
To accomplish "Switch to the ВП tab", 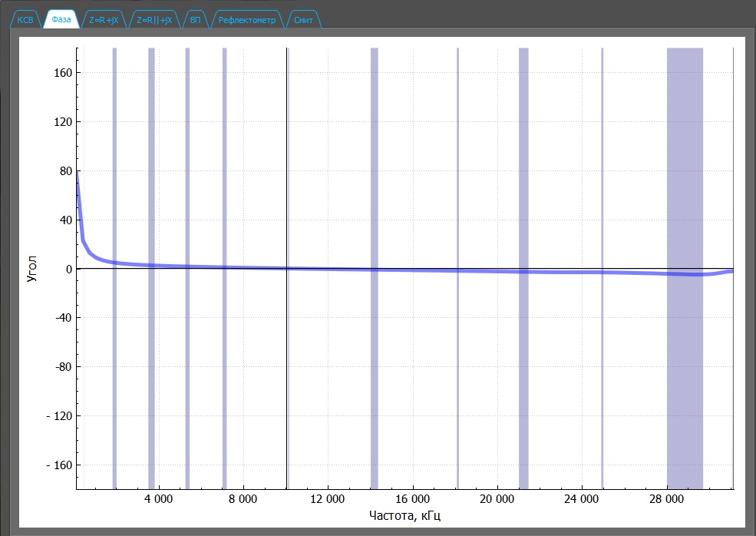I will click(196, 21).
